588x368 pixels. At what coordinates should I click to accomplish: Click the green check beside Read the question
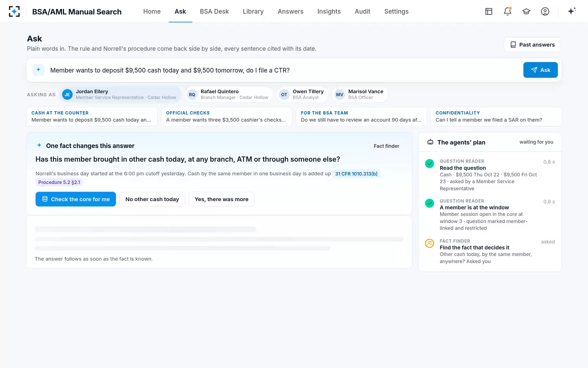coord(430,164)
